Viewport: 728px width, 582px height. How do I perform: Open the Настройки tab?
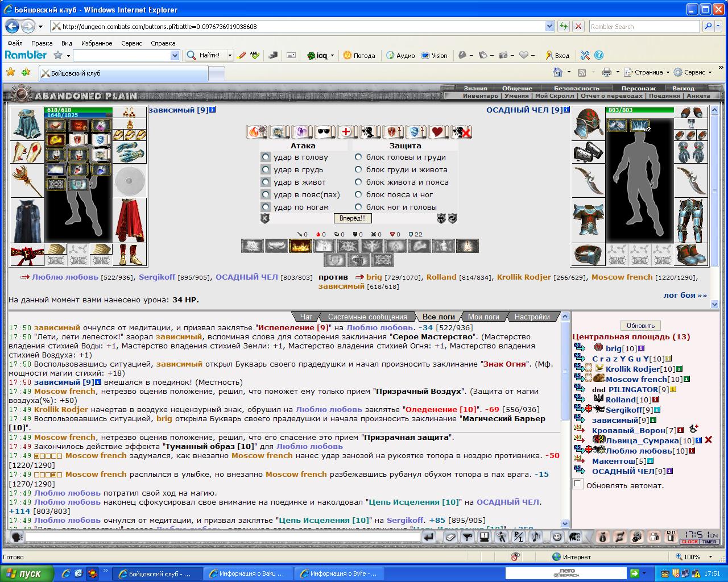click(532, 317)
